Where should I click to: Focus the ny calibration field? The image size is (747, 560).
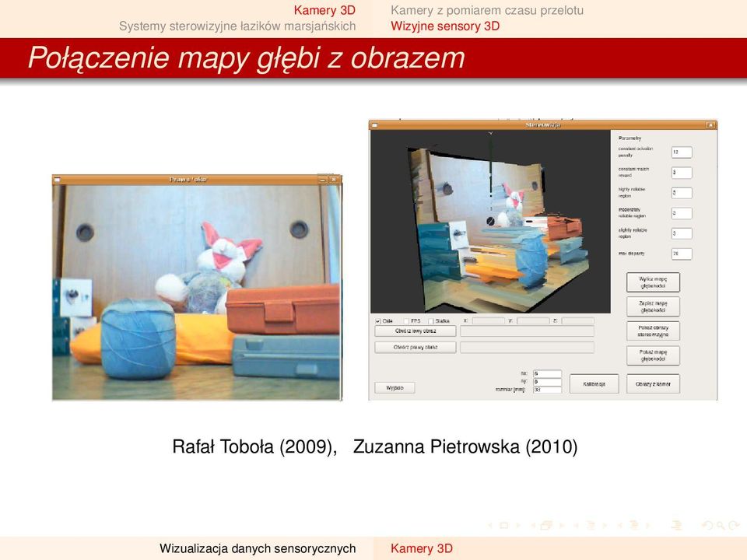coord(547,381)
